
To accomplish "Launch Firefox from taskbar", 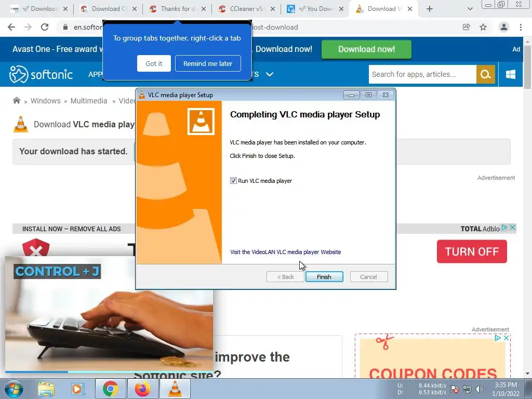I will 142,389.
